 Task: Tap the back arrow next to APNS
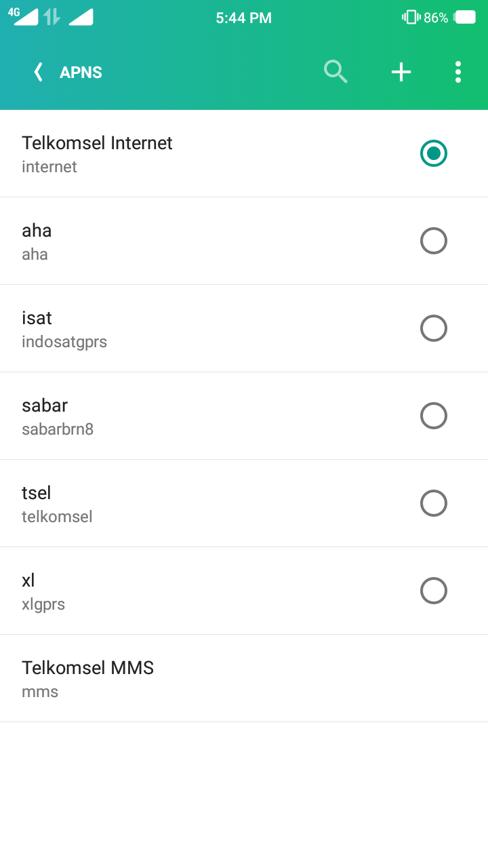[x=39, y=72]
